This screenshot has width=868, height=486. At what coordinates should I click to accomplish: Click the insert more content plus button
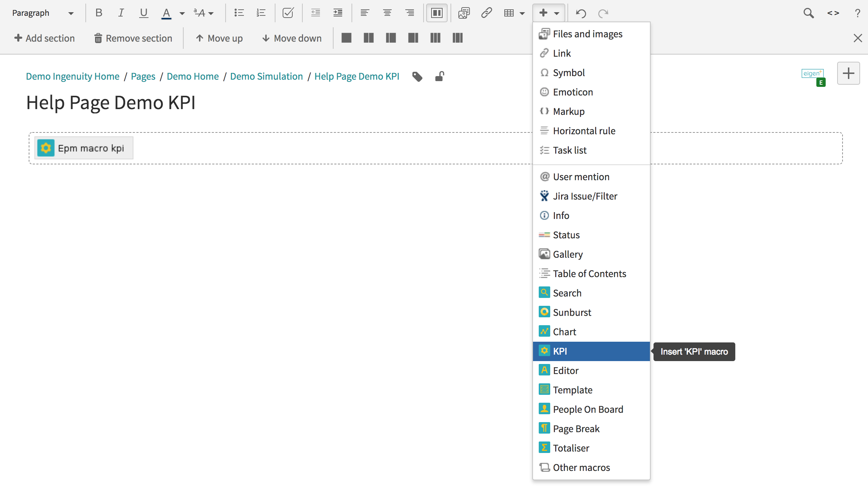click(x=549, y=13)
